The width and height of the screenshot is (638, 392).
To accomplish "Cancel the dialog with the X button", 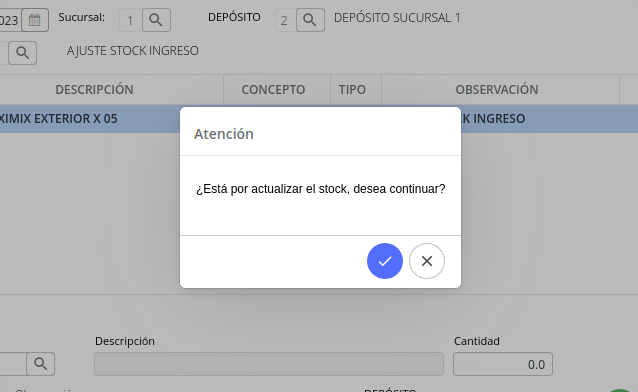I will point(427,261).
